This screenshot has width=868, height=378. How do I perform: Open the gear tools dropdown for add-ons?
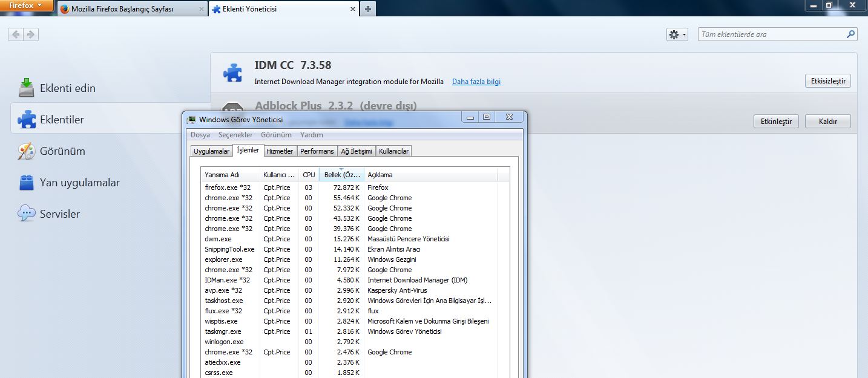[677, 34]
